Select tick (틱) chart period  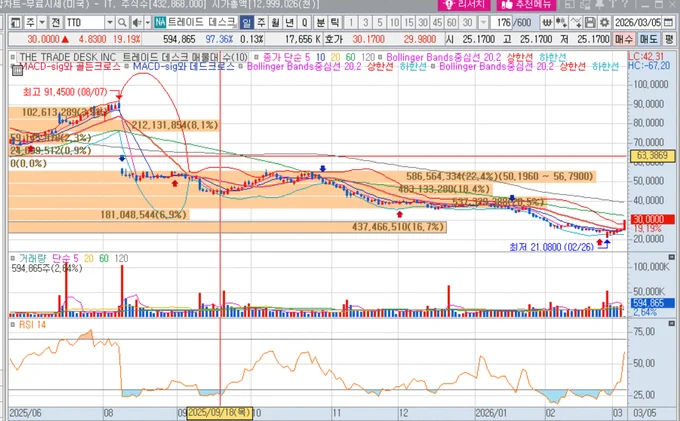[335, 22]
